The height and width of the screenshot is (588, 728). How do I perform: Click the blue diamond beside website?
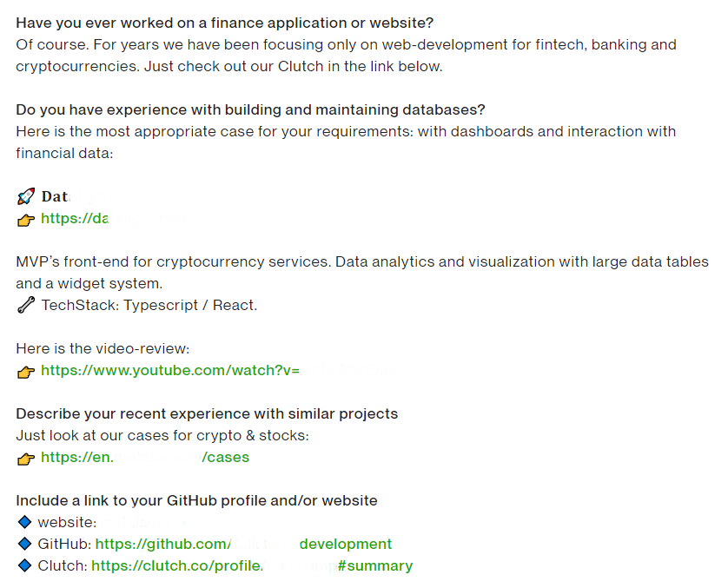24,522
